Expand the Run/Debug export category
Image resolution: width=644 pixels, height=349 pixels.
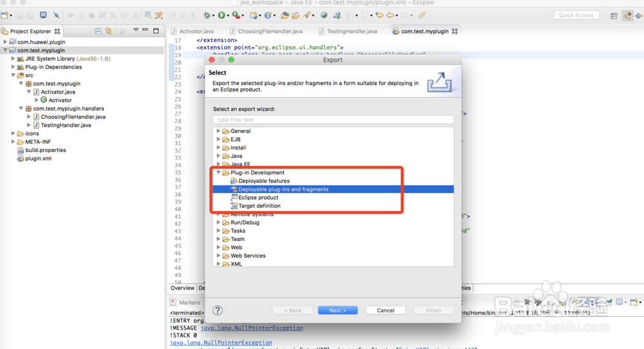tap(218, 222)
